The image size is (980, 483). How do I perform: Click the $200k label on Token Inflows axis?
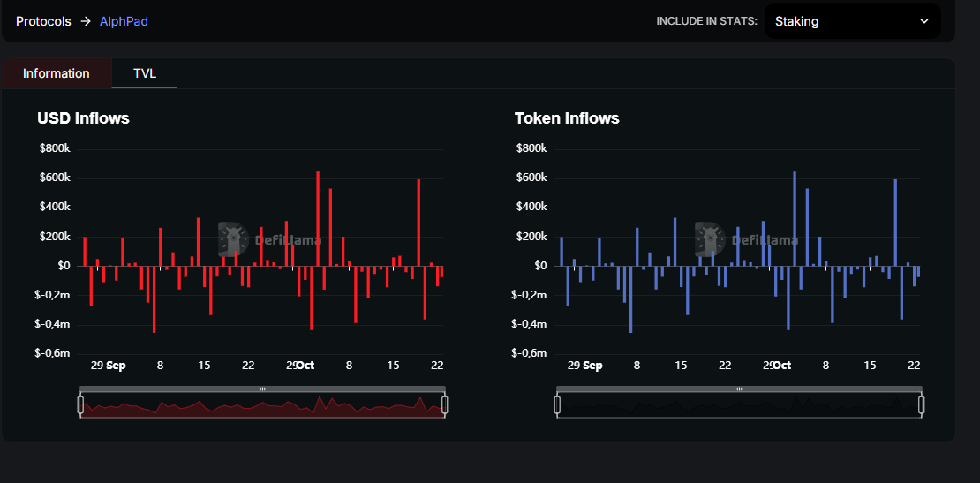[x=531, y=237]
